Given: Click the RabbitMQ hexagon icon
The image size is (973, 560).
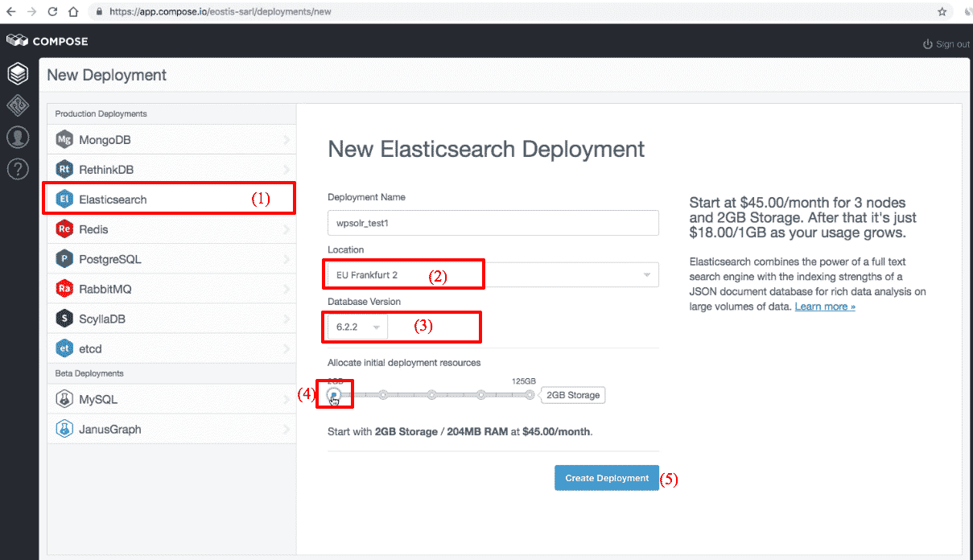Looking at the screenshot, I should click(64, 289).
